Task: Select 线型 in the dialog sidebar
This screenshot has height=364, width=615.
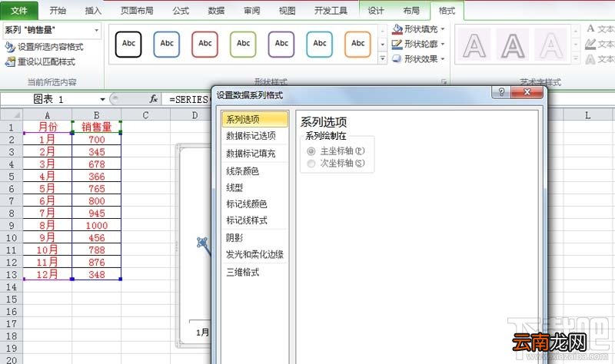Action: coord(255,187)
